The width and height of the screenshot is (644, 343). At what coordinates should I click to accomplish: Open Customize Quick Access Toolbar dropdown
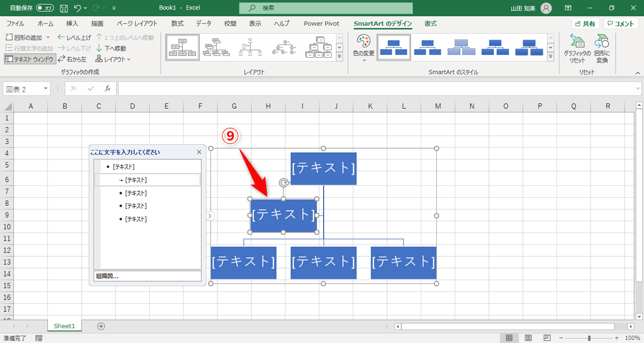114,8
